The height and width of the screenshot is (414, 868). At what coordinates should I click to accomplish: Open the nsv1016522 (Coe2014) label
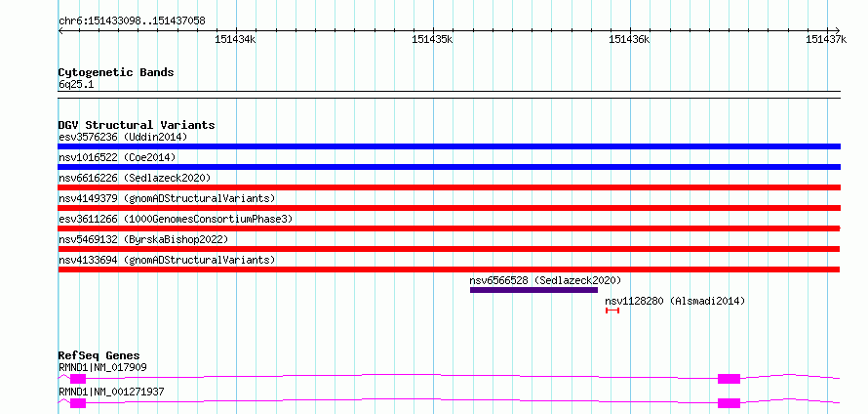pos(117,157)
